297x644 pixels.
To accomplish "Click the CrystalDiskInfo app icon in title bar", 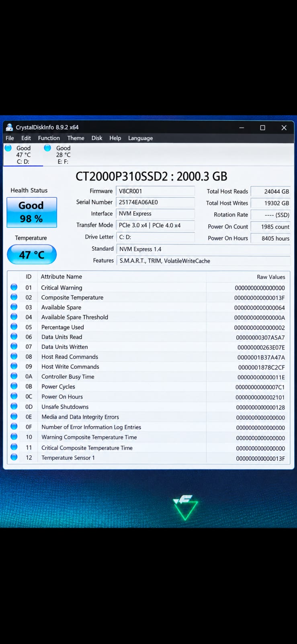I will (9, 127).
